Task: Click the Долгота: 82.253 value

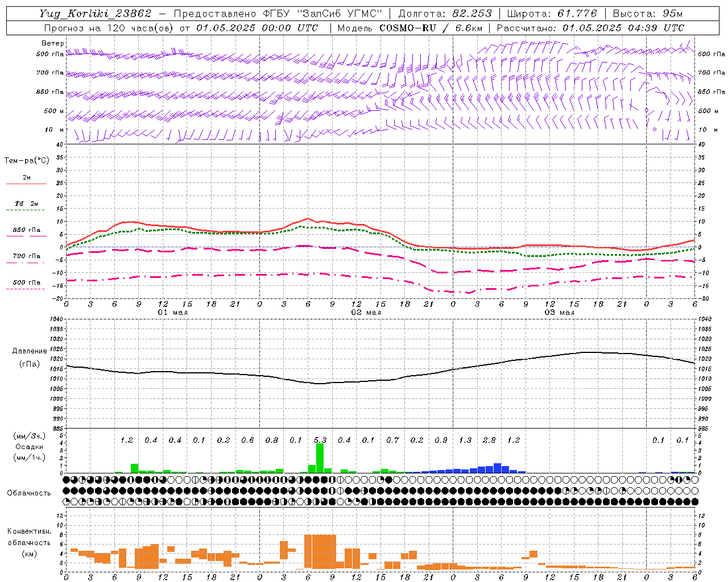Action: point(446,14)
